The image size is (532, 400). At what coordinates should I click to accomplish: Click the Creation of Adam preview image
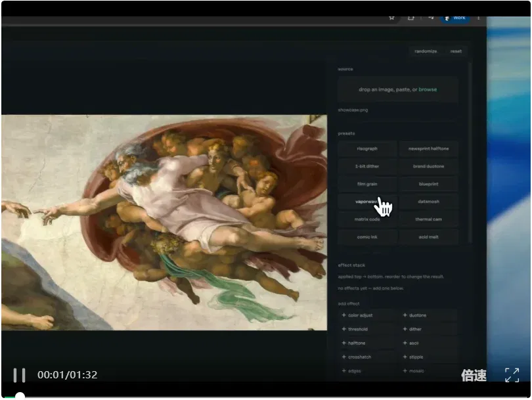click(x=164, y=222)
